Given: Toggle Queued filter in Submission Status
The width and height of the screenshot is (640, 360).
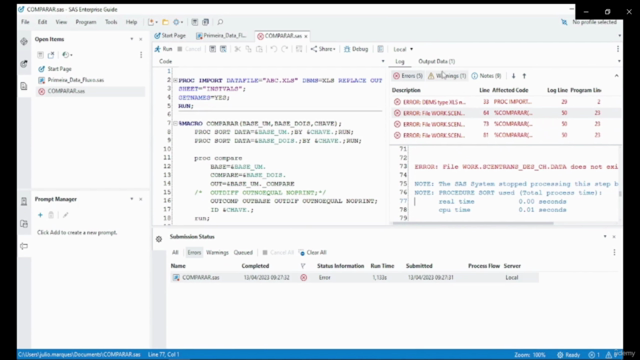Looking at the screenshot, I should click(243, 253).
